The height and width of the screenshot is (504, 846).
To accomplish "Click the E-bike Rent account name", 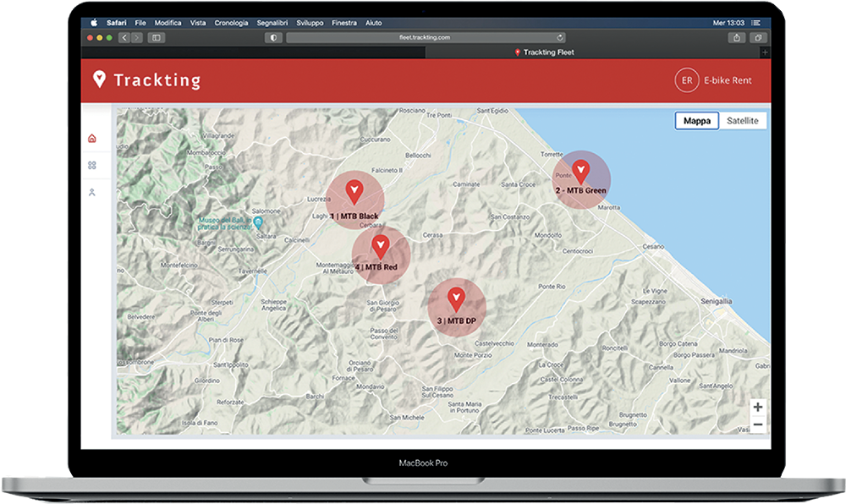I will pyautogui.click(x=728, y=80).
